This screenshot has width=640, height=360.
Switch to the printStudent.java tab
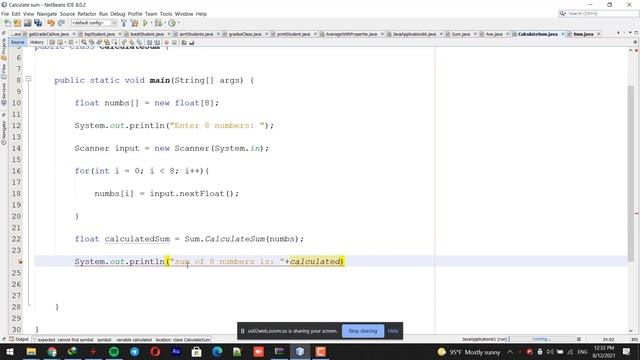click(293, 34)
